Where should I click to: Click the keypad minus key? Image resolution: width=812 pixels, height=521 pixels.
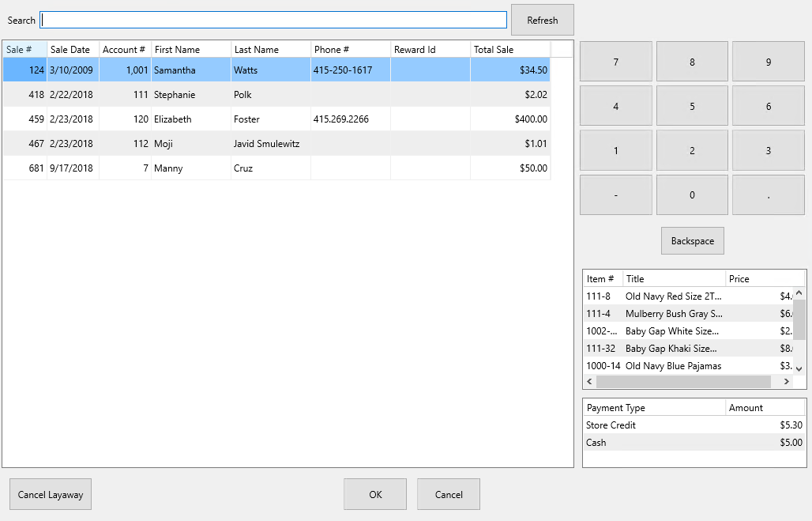pos(616,195)
